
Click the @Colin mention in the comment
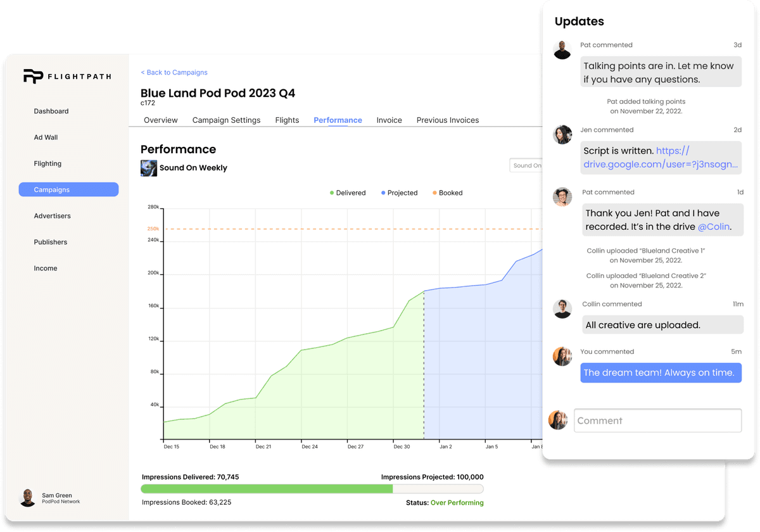click(714, 227)
